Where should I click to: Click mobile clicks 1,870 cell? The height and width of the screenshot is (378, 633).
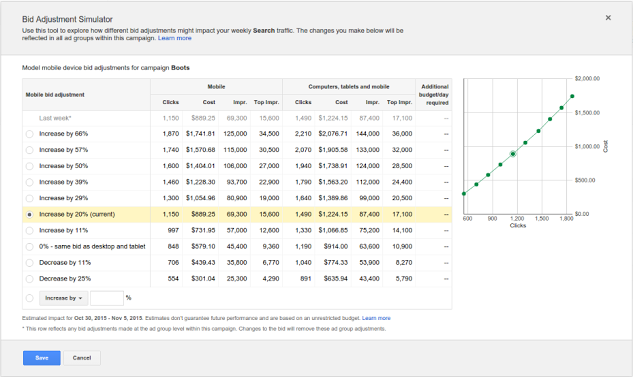pos(171,134)
